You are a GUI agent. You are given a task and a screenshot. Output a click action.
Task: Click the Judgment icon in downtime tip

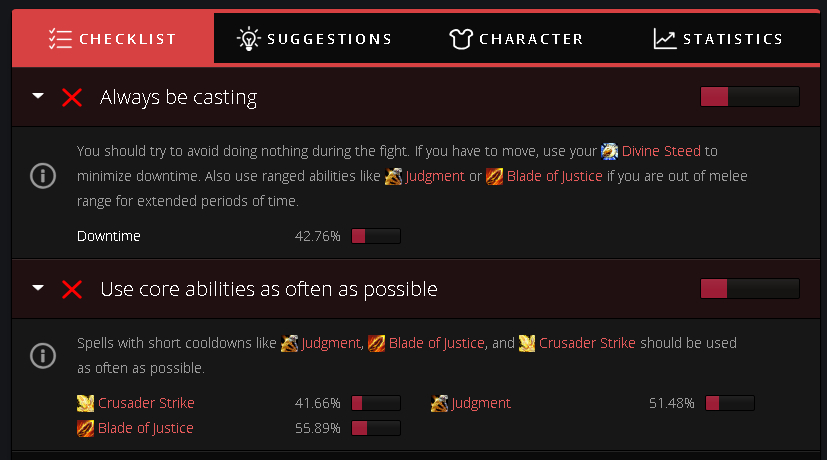[394, 177]
